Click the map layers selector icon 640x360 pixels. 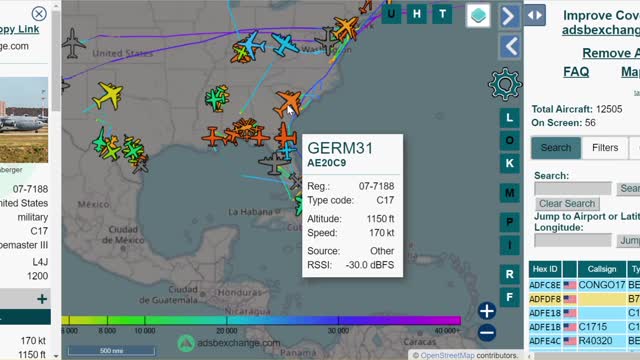click(478, 16)
